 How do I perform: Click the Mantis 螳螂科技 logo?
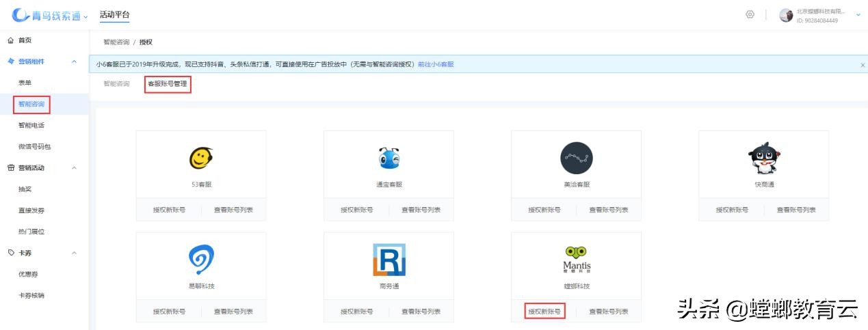pyautogui.click(x=576, y=259)
